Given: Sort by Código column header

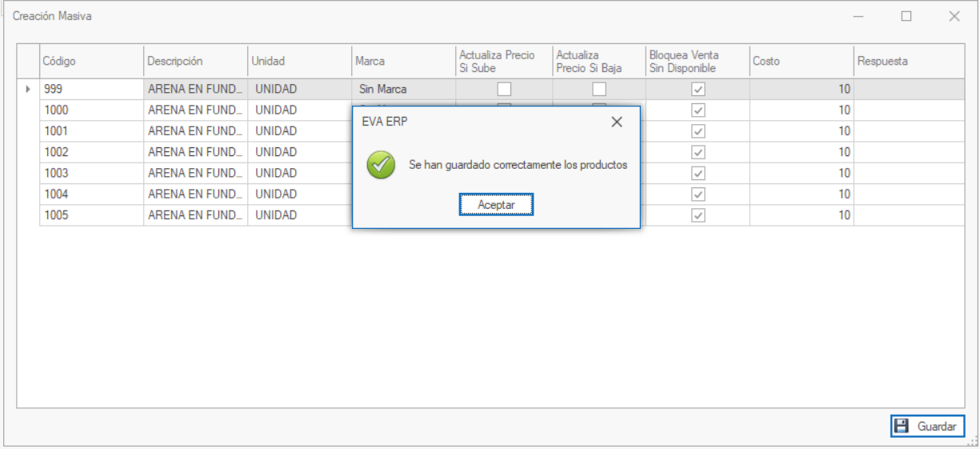Looking at the screenshot, I should click(91, 61).
